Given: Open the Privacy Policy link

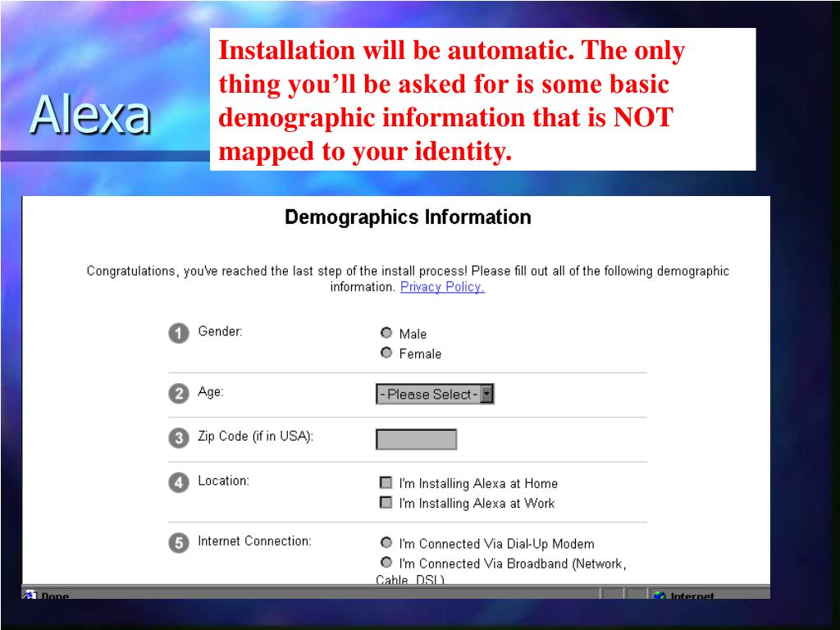Looking at the screenshot, I should pos(442,286).
